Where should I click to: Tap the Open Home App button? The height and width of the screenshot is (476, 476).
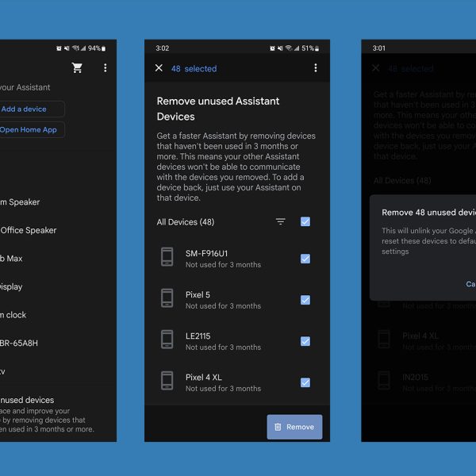[x=30, y=129]
